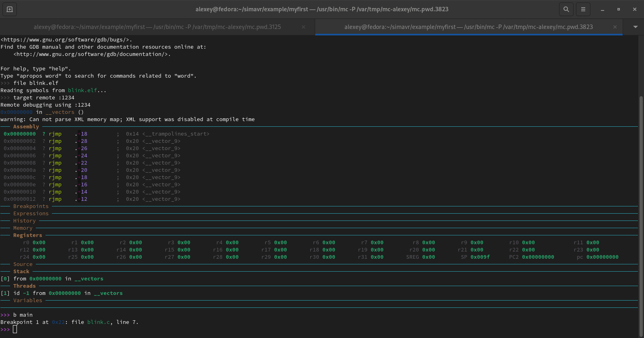The height and width of the screenshot is (338, 644).
Task: Click the Variables section header
Action: pyautogui.click(x=28, y=301)
